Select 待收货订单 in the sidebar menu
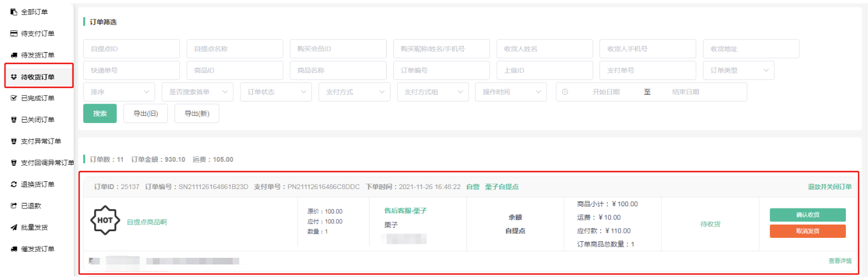Image resolution: width=868 pixels, height=280 pixels. [38, 77]
